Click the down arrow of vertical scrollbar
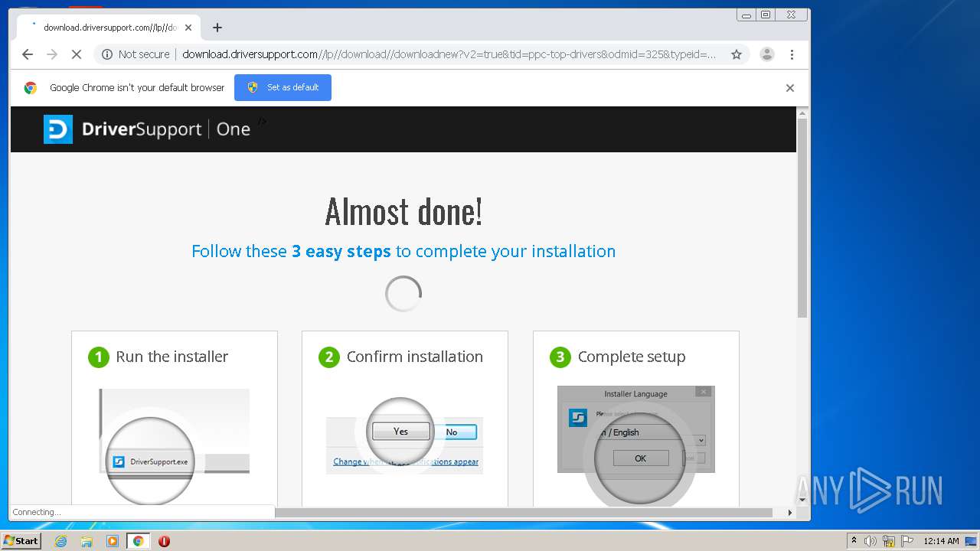Image resolution: width=980 pixels, height=551 pixels. [x=802, y=500]
